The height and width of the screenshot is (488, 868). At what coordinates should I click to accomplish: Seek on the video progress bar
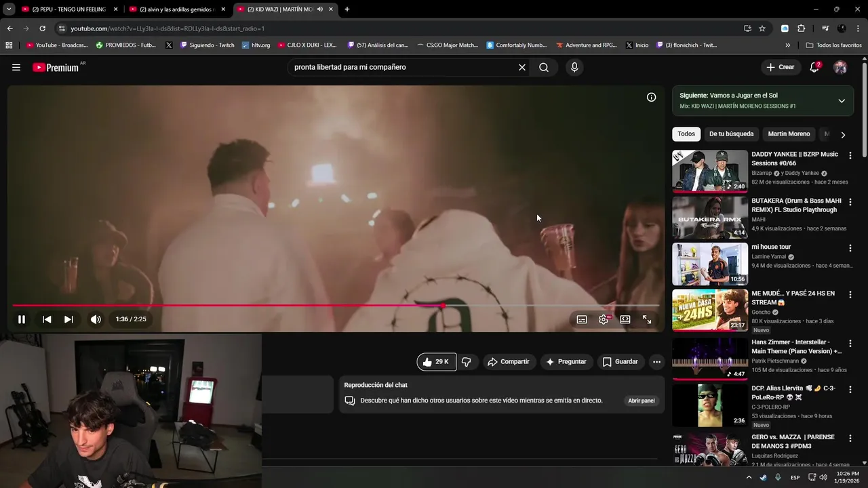(x=336, y=306)
